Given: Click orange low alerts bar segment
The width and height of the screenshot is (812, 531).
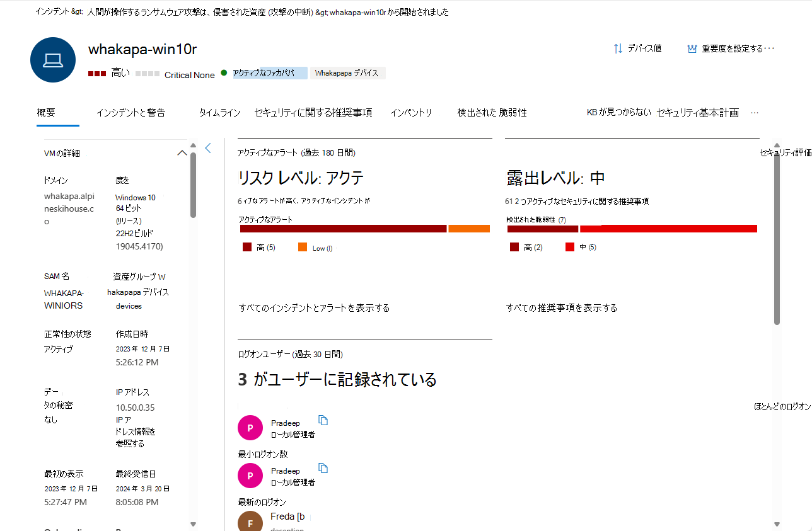Looking at the screenshot, I should (469, 229).
